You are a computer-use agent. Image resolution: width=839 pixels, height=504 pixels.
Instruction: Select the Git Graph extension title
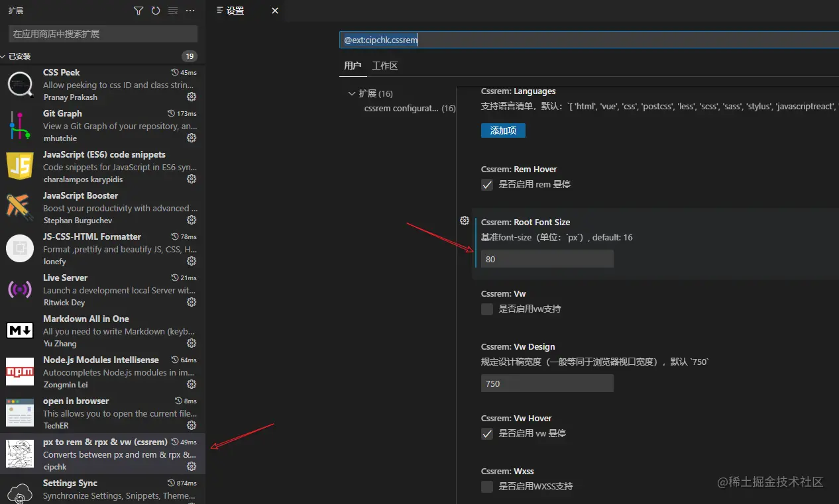click(62, 113)
